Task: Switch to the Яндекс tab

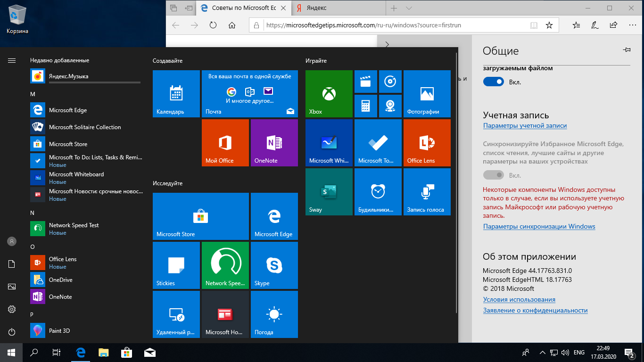Action: pos(338,8)
